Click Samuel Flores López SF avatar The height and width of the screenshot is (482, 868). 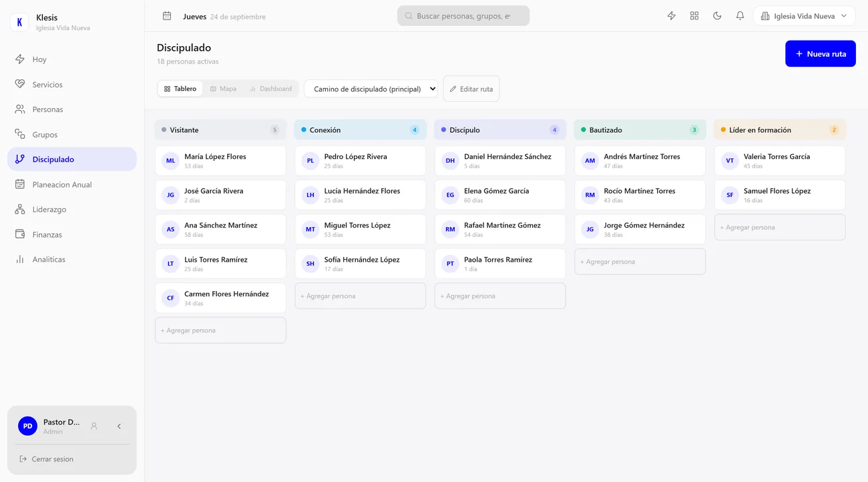(730, 195)
